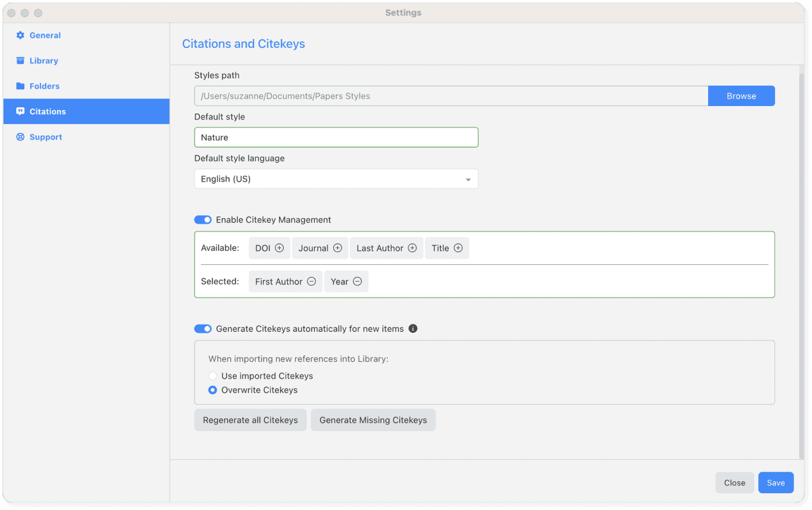This screenshot has height=510, width=812.
Task: Remove First Author with its minus icon
Action: click(311, 281)
